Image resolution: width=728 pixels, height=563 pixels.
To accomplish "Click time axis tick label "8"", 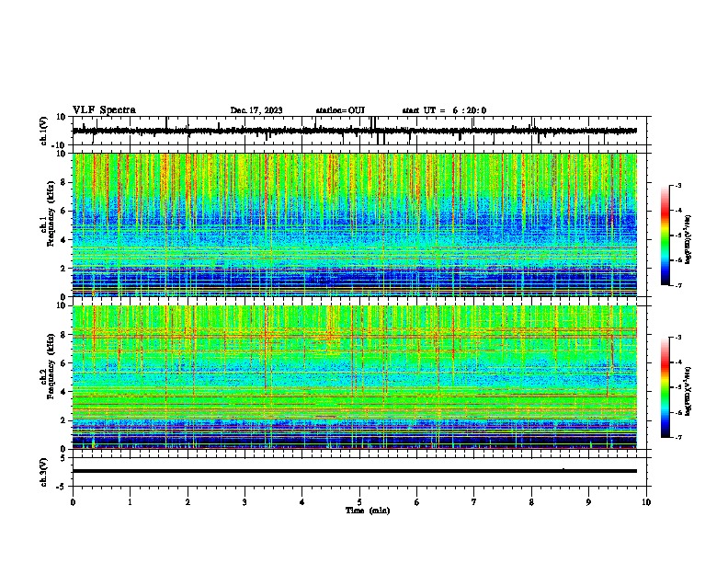I will (x=531, y=502).
